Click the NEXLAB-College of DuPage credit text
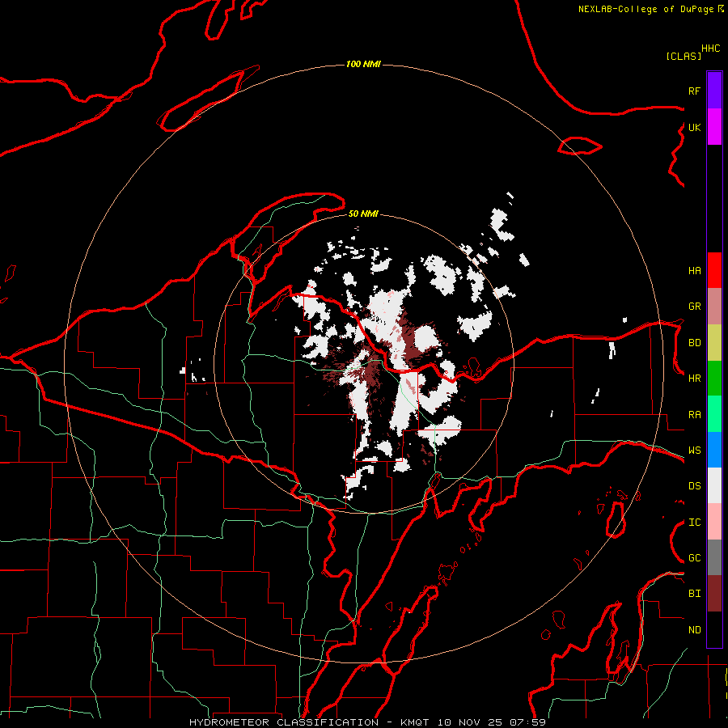 [645, 9]
